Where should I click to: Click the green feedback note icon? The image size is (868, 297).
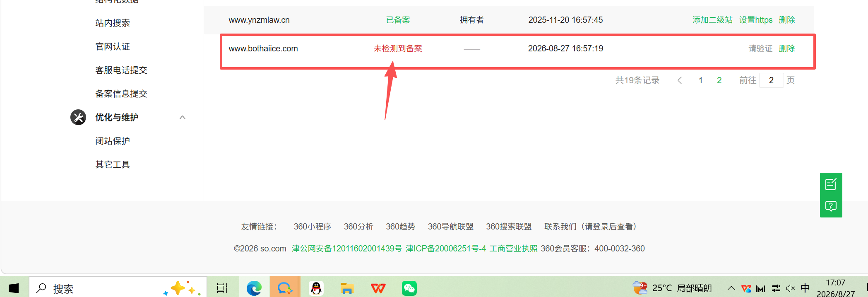coord(831,184)
